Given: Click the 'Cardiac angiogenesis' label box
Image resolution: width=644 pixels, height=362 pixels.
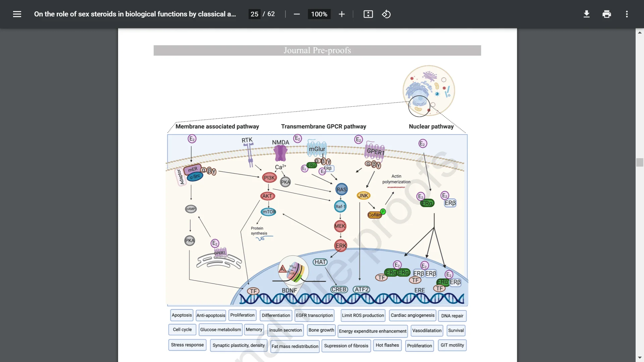Looking at the screenshot, I should 412,315.
